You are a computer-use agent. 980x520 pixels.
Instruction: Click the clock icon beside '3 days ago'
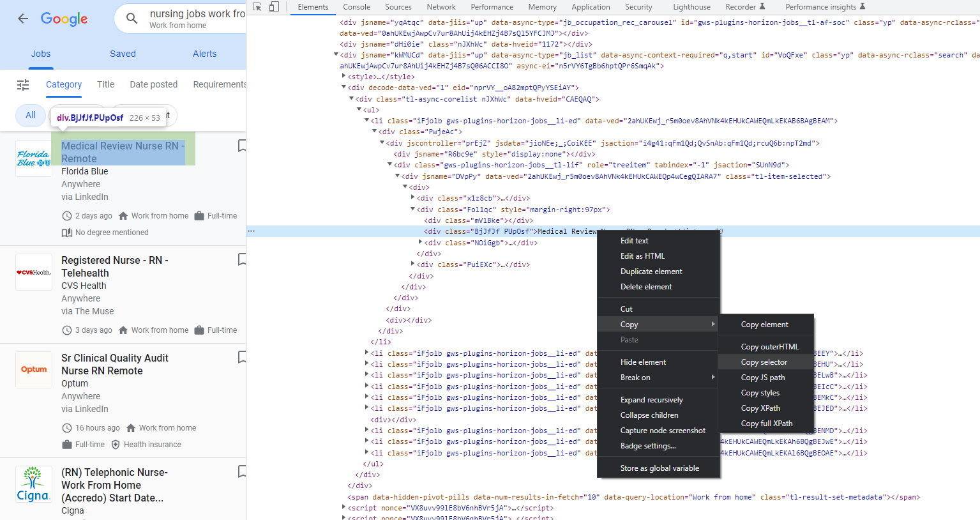(x=66, y=330)
